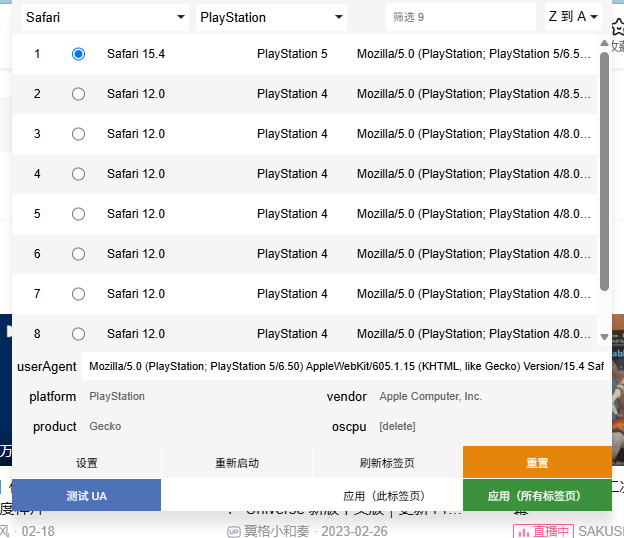The width and height of the screenshot is (624, 538).
Task: Click the 筛选 filter input field
Action: (x=460, y=17)
